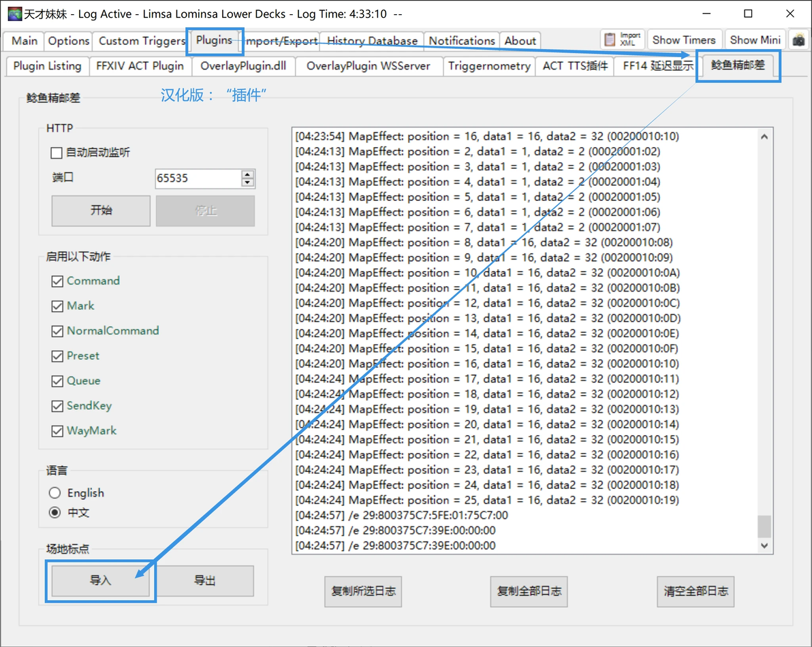This screenshot has height=647, width=812.
Task: Open the Import/Export tab
Action: [x=281, y=40]
